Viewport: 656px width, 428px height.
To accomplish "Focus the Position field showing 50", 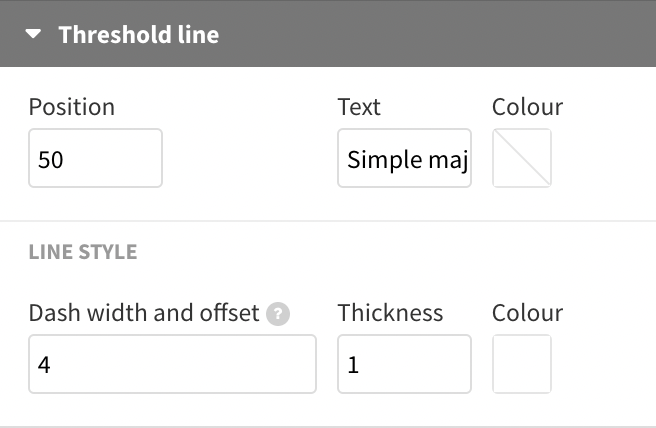I will click(95, 158).
